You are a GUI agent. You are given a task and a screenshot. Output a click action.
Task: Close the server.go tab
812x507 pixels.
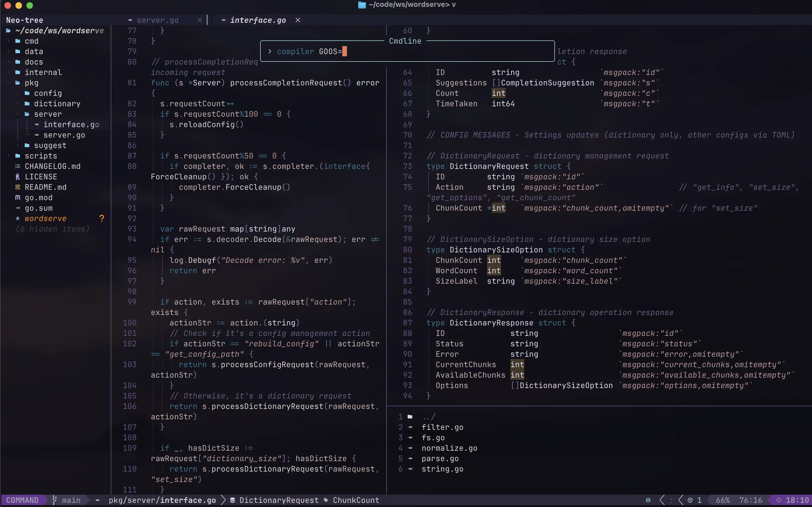click(x=199, y=20)
